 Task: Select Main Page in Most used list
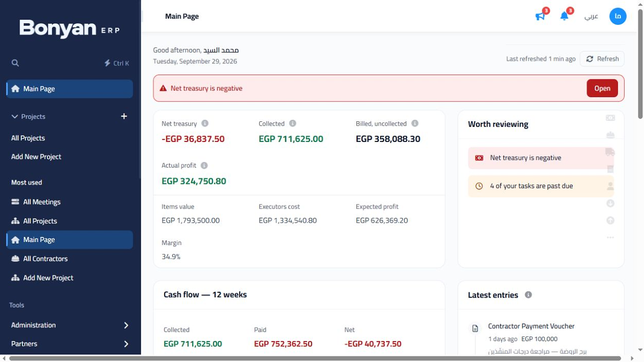69,240
